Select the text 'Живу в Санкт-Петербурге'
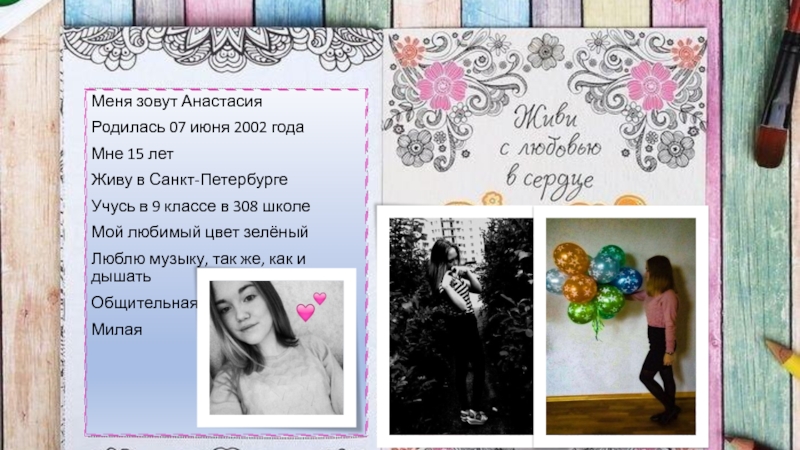Screen dimensions: 800x450 click(x=189, y=180)
